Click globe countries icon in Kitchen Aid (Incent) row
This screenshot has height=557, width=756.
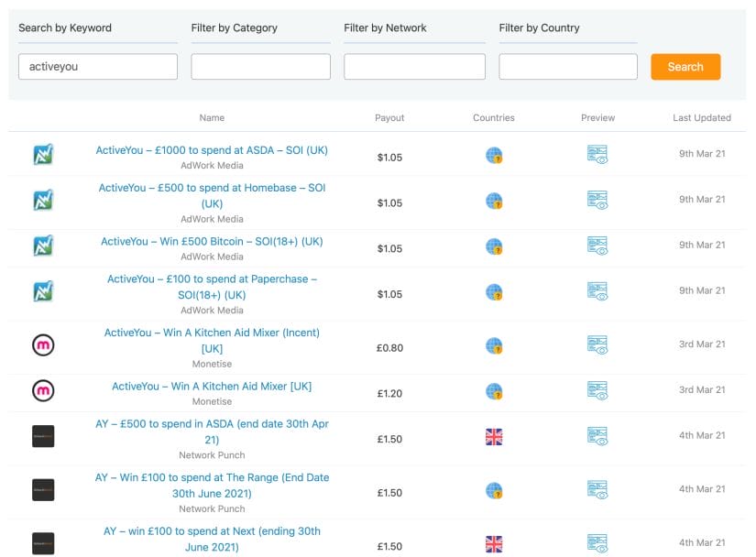coord(494,345)
